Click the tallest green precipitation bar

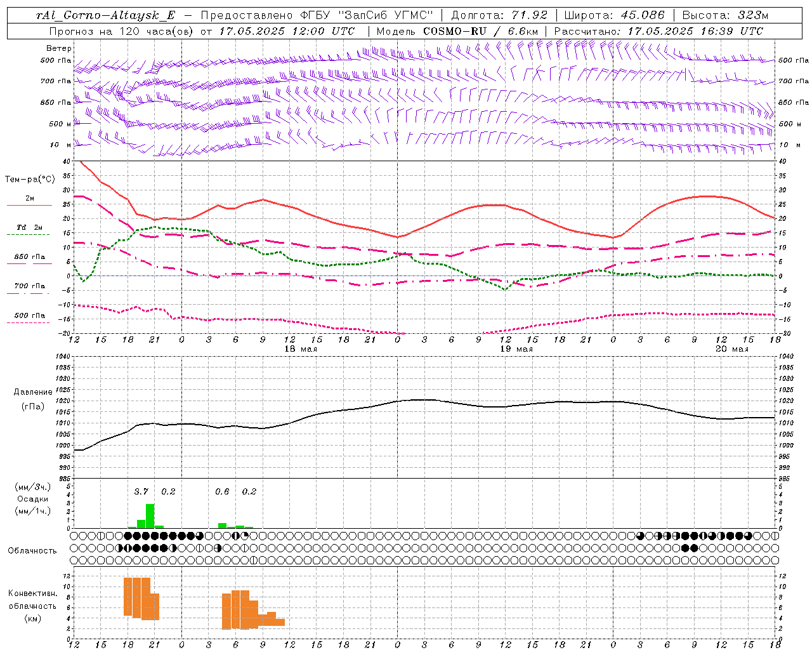(150, 516)
